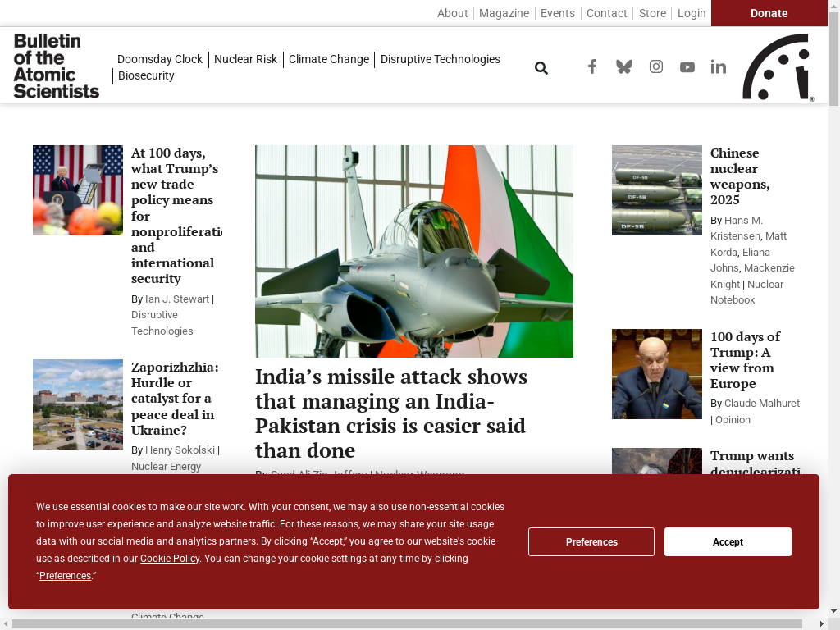840x630 pixels.
Task: Read 100 days of Trump: A view from Europe
Action: (745, 360)
